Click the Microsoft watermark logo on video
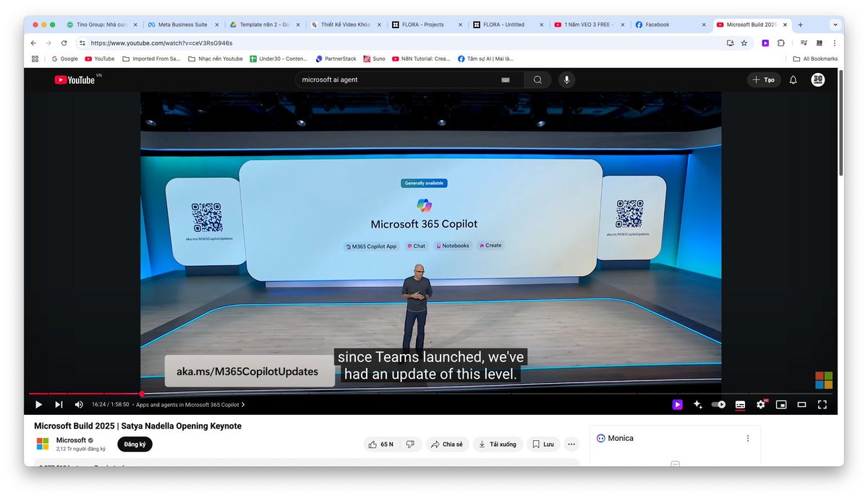 (824, 380)
